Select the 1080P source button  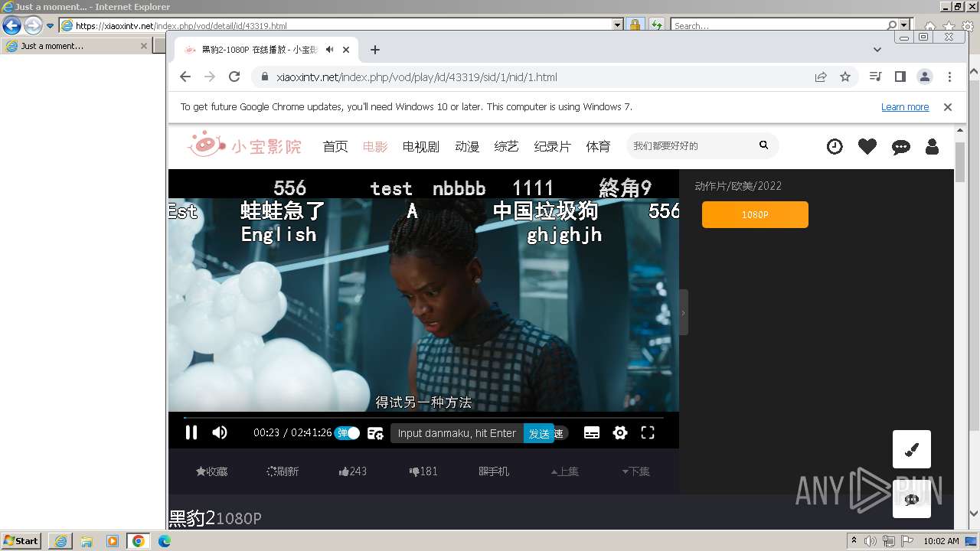(x=755, y=215)
